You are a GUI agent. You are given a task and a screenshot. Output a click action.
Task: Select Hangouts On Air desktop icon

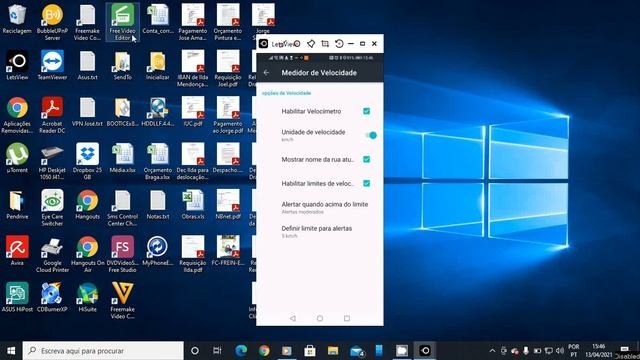click(87, 254)
